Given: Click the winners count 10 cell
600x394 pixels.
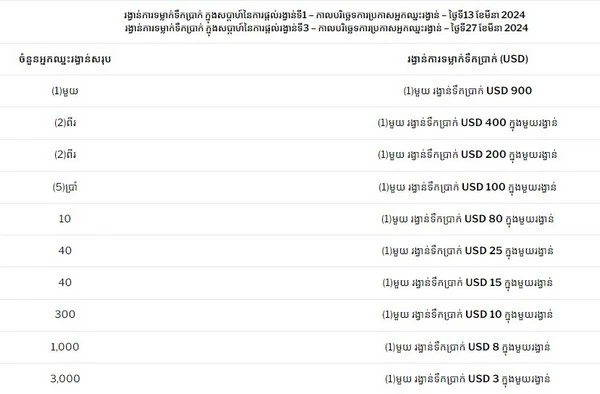Looking at the screenshot, I should click(x=65, y=219).
